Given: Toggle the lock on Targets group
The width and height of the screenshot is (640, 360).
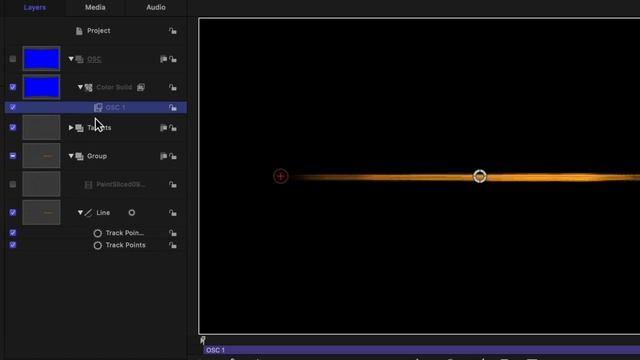Looking at the screenshot, I should 173,128.
